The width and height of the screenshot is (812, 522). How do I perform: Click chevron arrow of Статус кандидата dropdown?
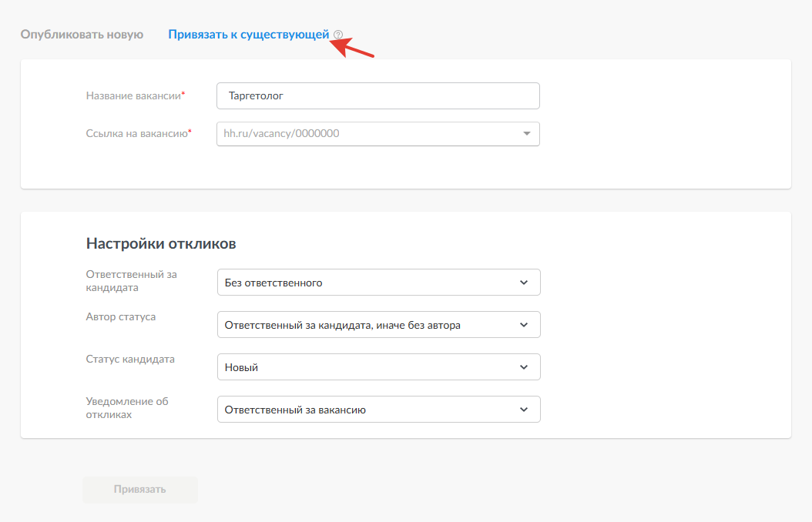[x=524, y=367]
